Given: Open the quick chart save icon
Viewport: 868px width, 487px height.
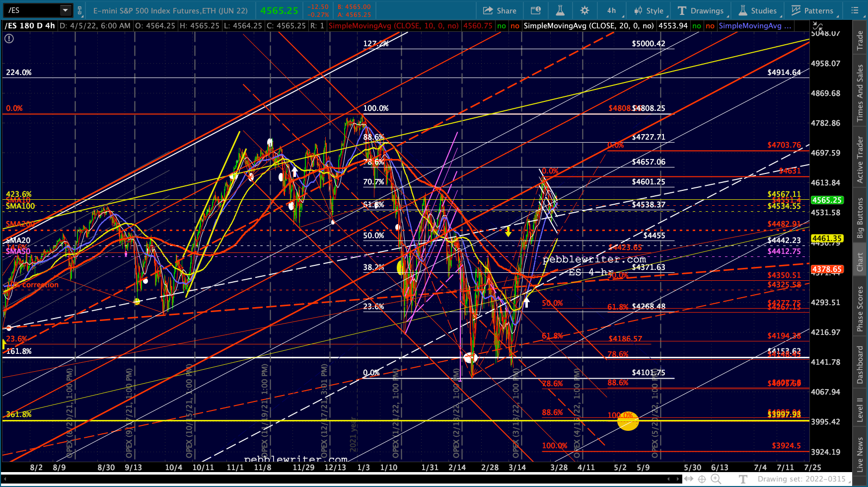Looking at the screenshot, I should click(x=536, y=10).
